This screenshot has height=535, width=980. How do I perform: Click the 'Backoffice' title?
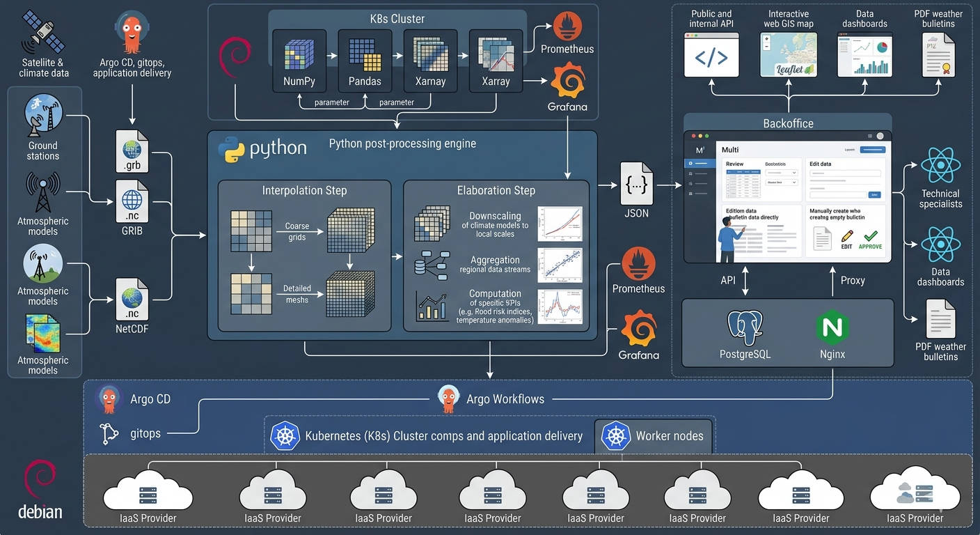[788, 123]
